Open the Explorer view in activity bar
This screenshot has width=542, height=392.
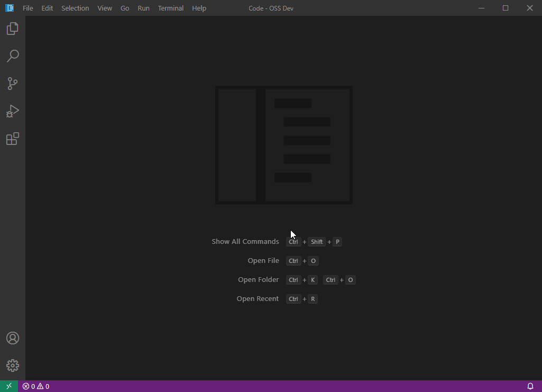pos(13,29)
